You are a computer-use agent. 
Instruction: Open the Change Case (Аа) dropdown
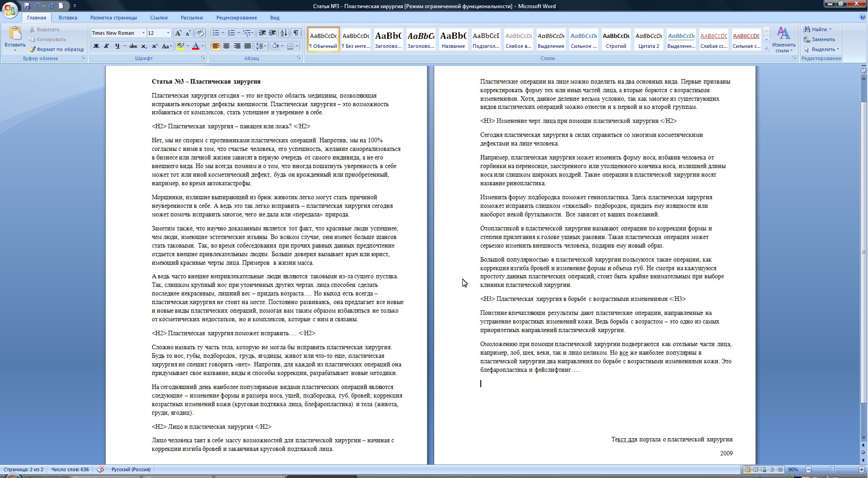pos(166,46)
